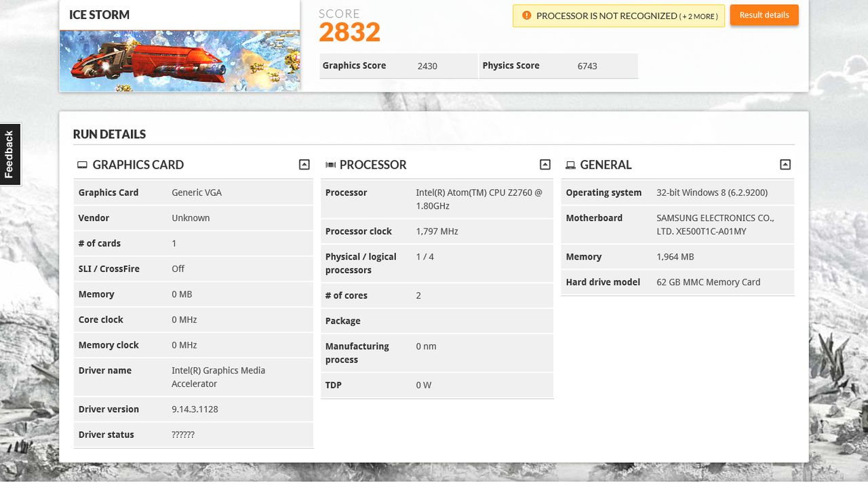
Task: Click the Samsung Electronics motherboard value
Action: click(715, 224)
